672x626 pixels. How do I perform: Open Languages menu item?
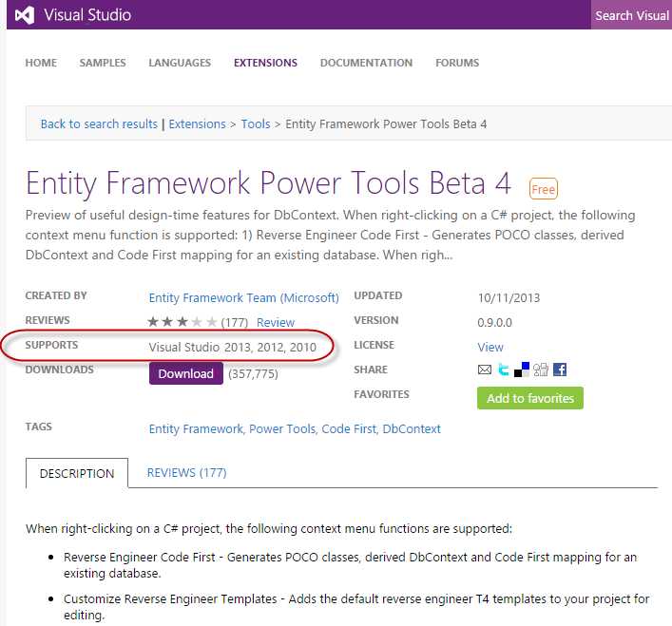coord(180,63)
